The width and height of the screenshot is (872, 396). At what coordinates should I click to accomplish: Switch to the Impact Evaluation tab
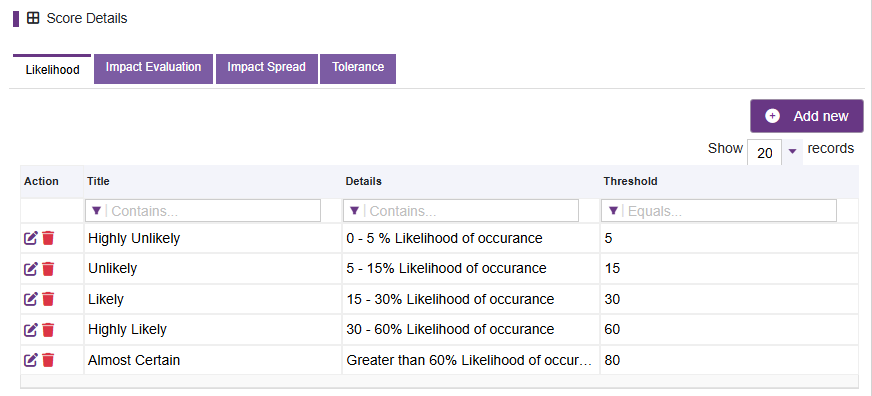(x=153, y=69)
